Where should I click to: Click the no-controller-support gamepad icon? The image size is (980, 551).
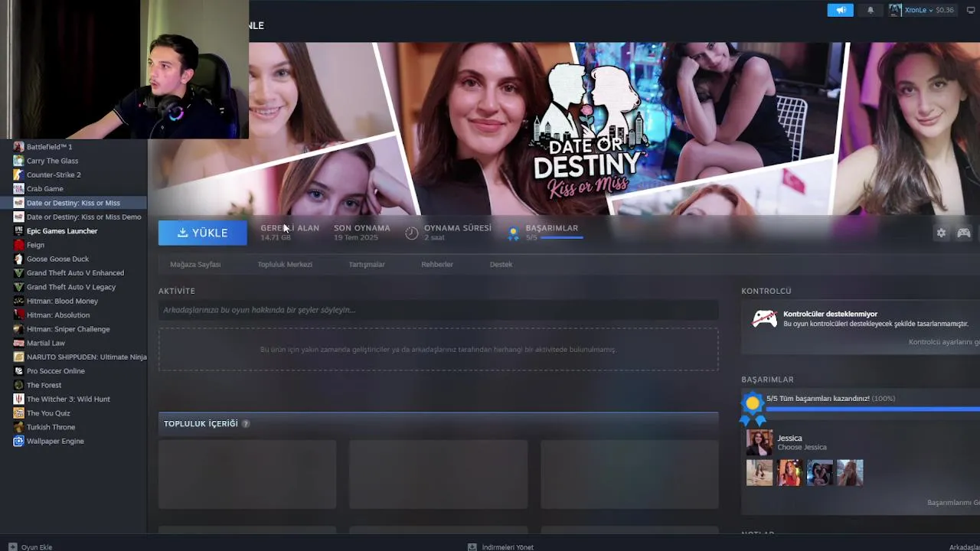(764, 318)
